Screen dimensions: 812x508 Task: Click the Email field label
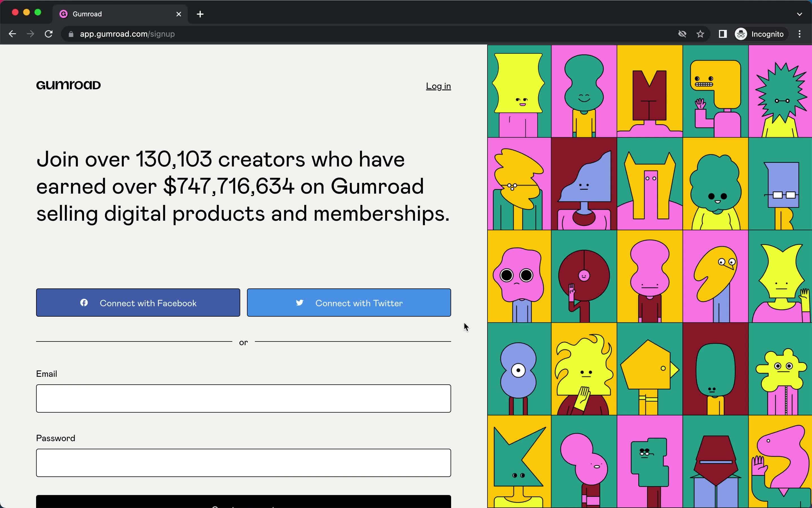coord(47,374)
